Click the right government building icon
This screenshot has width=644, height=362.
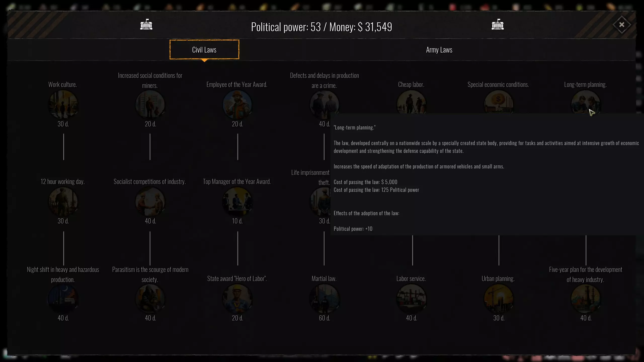tap(498, 25)
